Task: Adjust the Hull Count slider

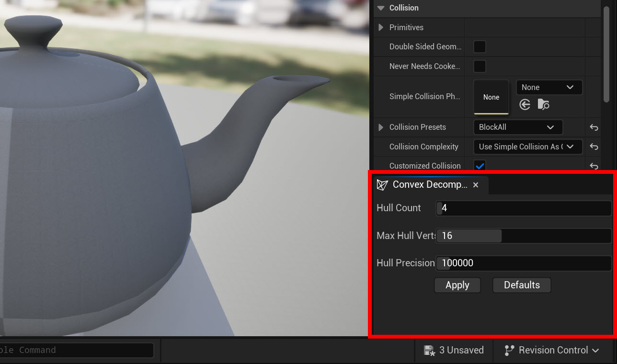Action: coord(524,208)
